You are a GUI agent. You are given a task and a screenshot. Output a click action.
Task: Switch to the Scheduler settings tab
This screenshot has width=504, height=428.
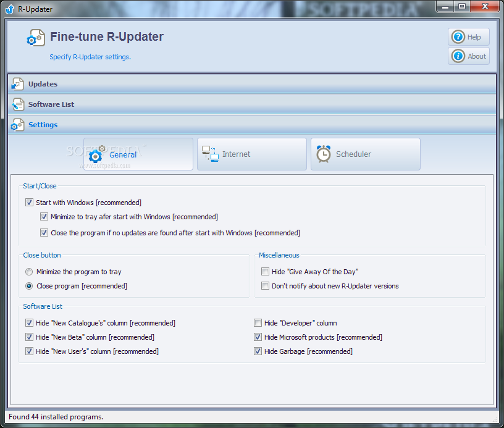point(366,154)
